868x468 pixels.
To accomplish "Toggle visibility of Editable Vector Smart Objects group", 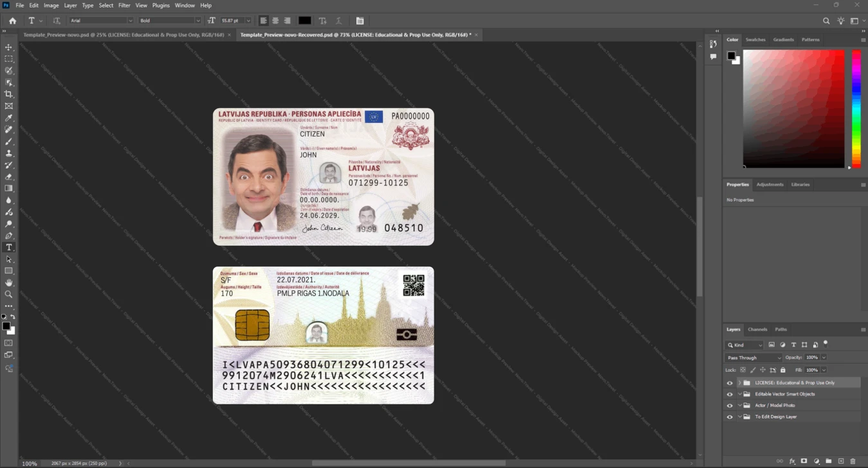I will click(730, 394).
